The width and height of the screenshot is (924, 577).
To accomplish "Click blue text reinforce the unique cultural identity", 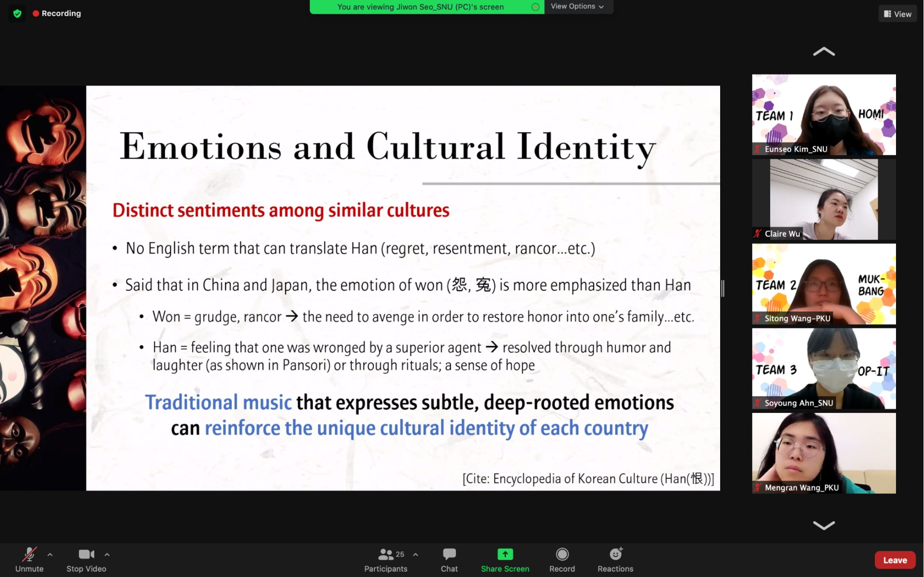I will (426, 428).
